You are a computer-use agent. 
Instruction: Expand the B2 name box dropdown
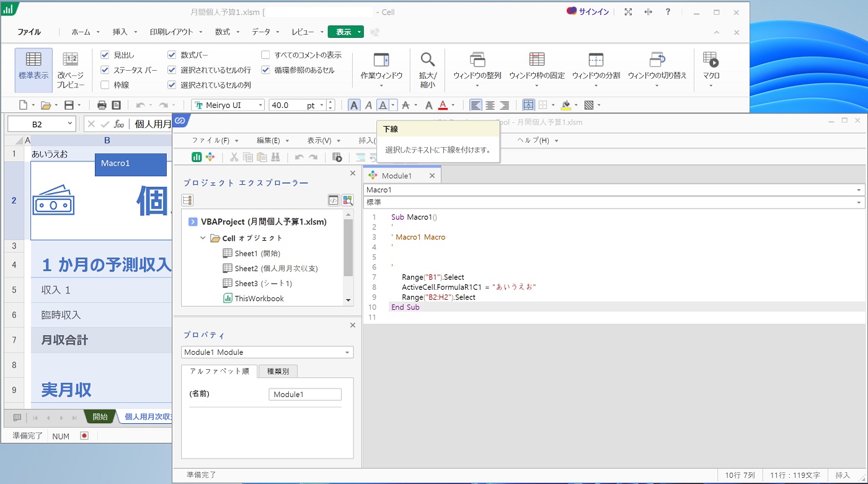click(x=69, y=124)
